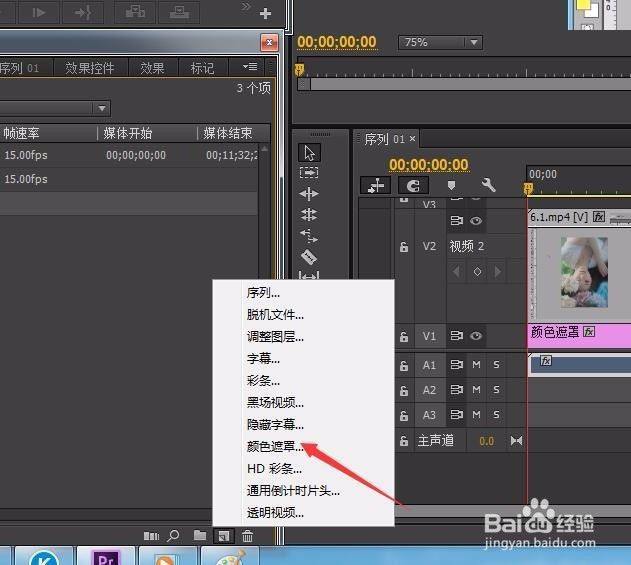The width and height of the screenshot is (631, 565).
Task: Go to next keyframe on V2
Action: 498,272
